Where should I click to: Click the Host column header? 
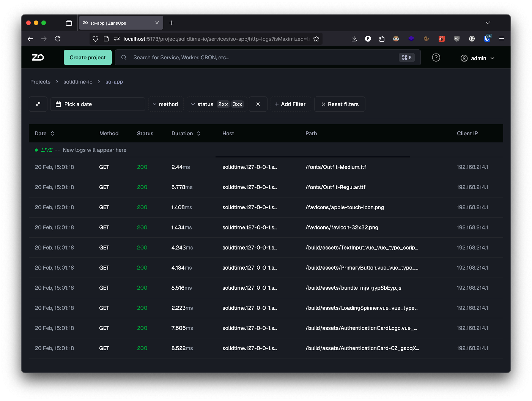pos(228,133)
